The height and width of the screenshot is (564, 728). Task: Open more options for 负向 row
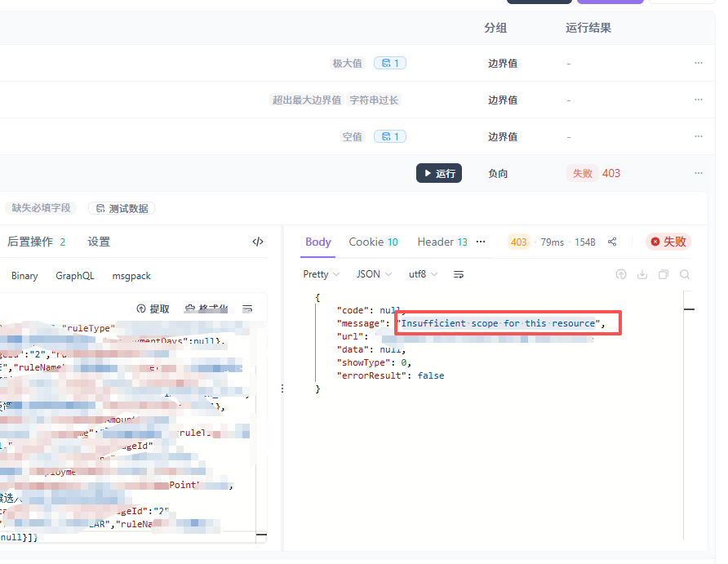click(699, 173)
